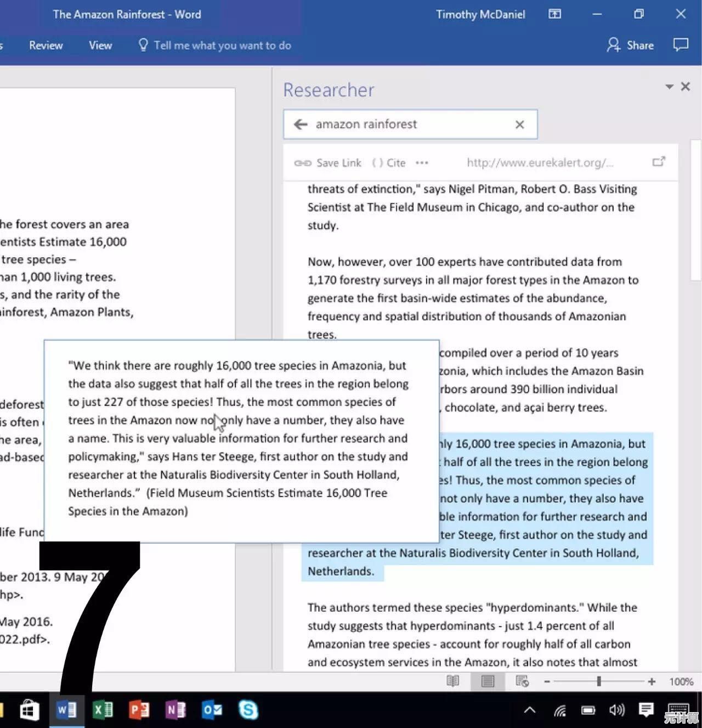The height and width of the screenshot is (728, 702).
Task: Click the Save Link button
Action: (328, 163)
